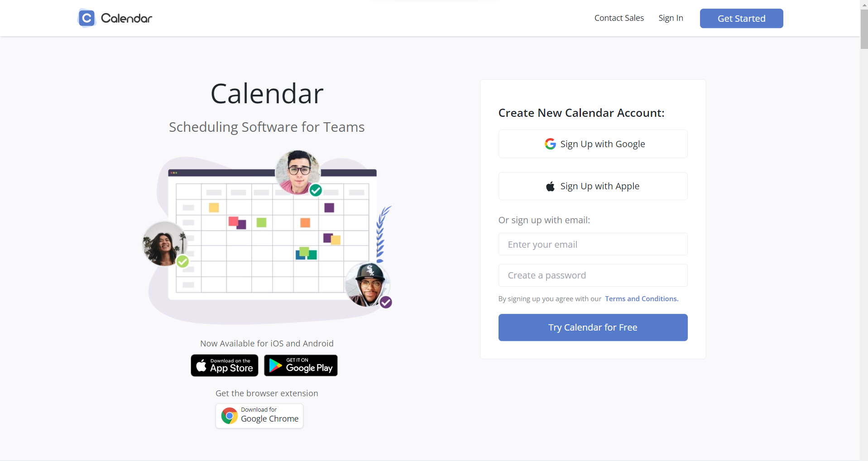
Task: Click the Apple logo on sign-up button
Action: coord(550,186)
